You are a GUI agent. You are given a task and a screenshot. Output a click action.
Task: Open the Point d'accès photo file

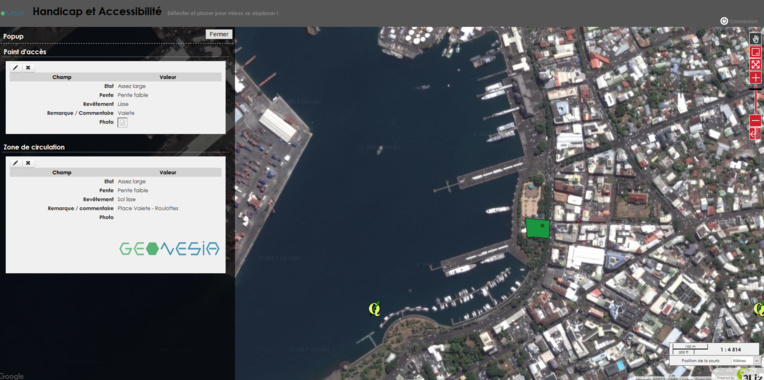tap(123, 123)
